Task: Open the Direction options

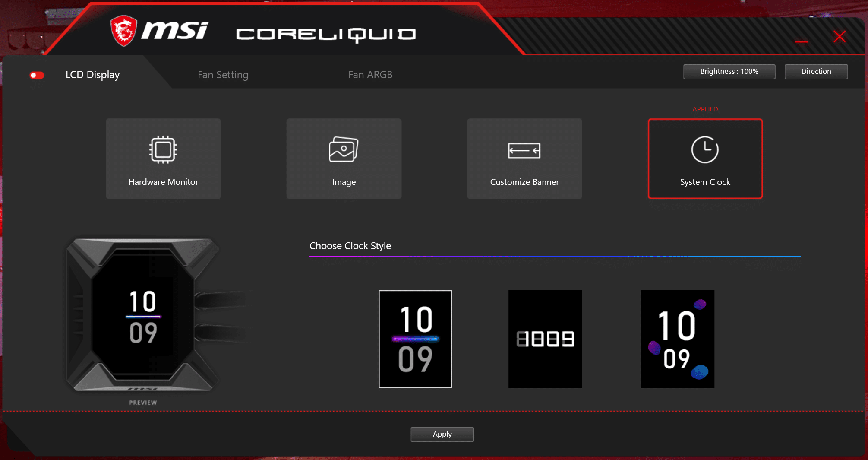Action: [x=815, y=72]
